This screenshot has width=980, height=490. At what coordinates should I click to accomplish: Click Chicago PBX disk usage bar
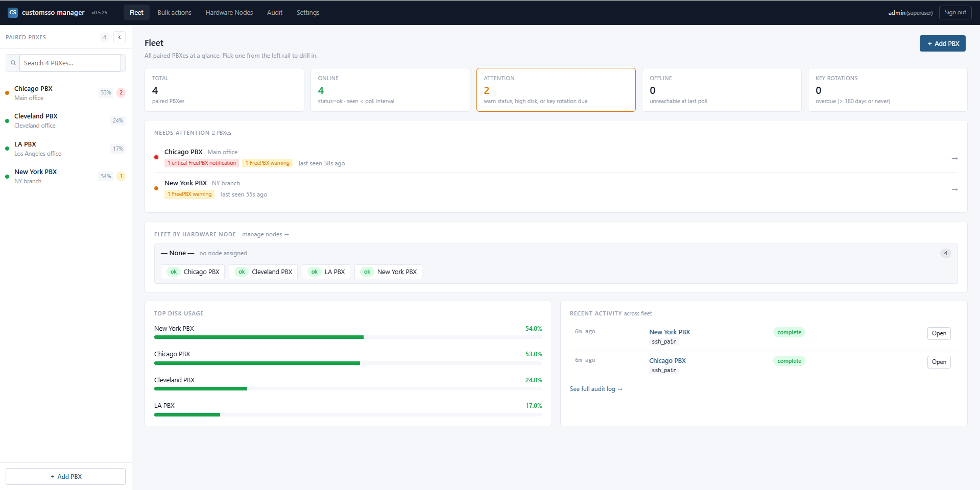coord(348,363)
